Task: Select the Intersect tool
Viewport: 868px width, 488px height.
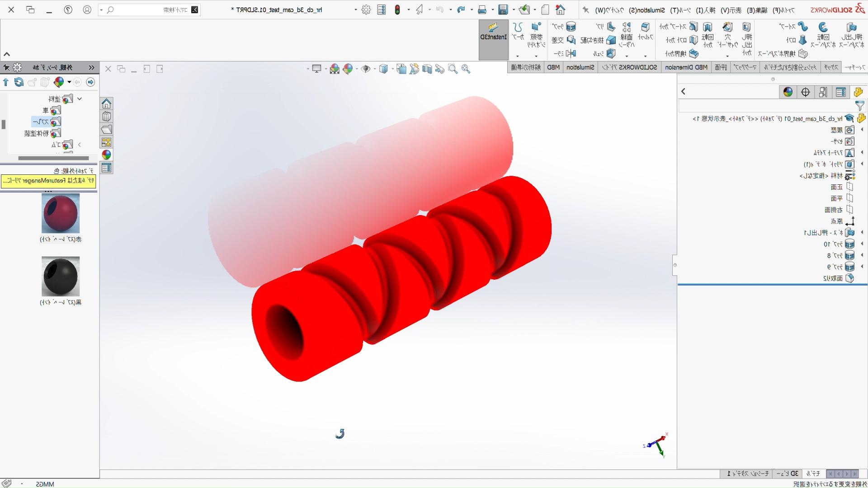Action: (564, 40)
